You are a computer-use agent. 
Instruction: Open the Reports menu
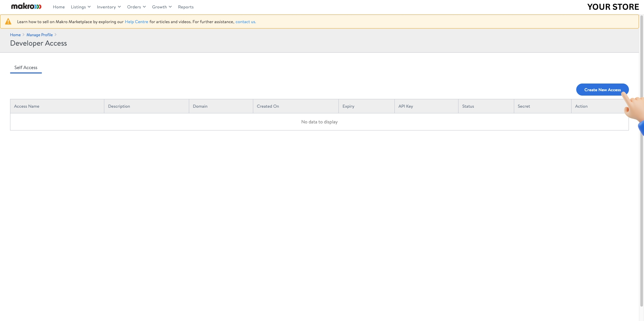click(186, 7)
